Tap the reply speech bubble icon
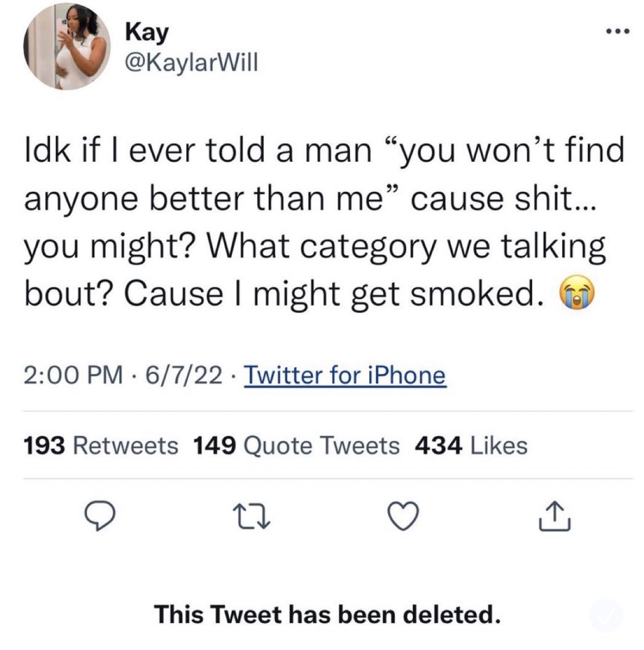Image resolution: width=644 pixels, height=650 pixels. click(100, 515)
